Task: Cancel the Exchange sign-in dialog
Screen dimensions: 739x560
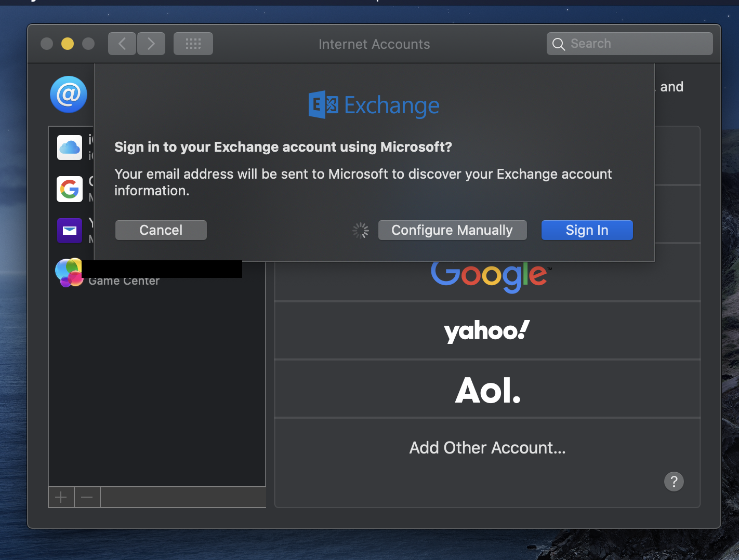Action: (x=161, y=230)
